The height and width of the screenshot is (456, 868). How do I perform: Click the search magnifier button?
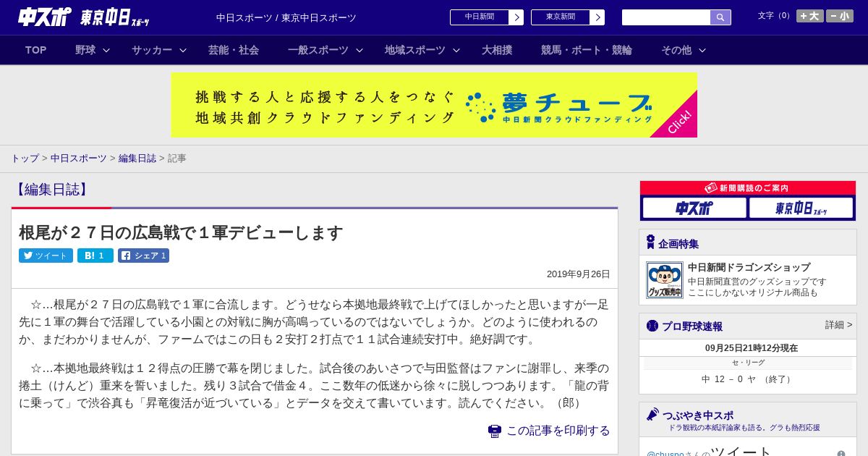coord(720,17)
